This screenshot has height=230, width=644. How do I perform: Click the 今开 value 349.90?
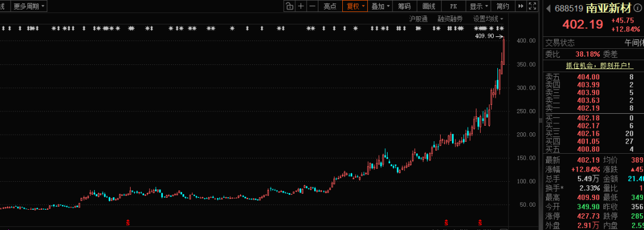(588, 207)
